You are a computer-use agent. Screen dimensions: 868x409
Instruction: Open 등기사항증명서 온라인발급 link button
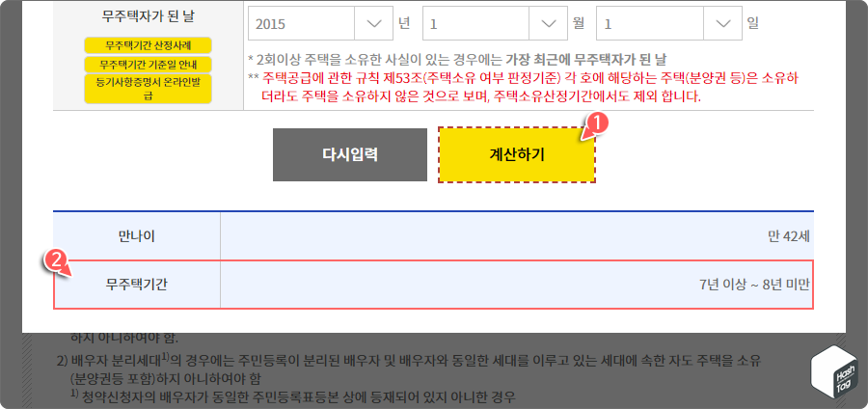(148, 89)
